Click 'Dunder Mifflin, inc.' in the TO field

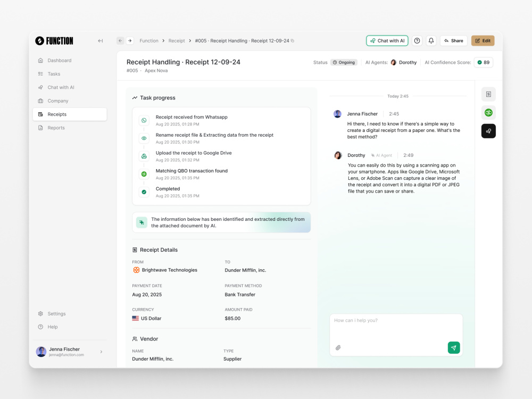pyautogui.click(x=245, y=270)
